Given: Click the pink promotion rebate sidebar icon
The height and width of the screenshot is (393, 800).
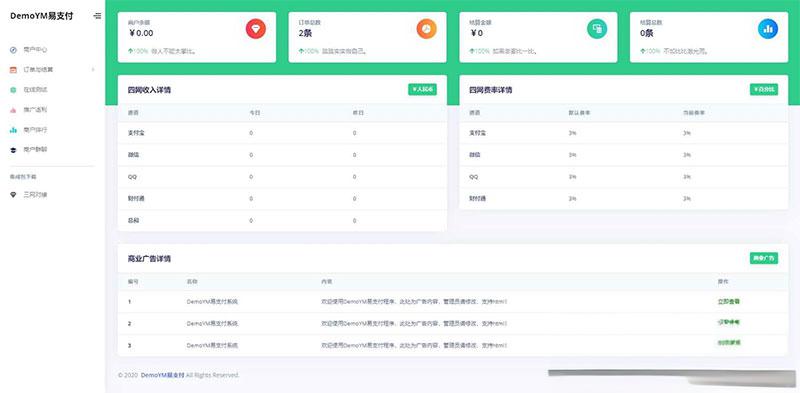Looking at the screenshot, I should tap(13, 110).
